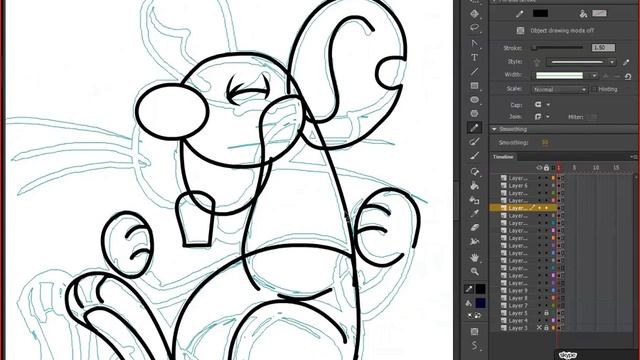Select the Paint Brush tool
This screenshot has width=640, height=360.
[x=474, y=142]
